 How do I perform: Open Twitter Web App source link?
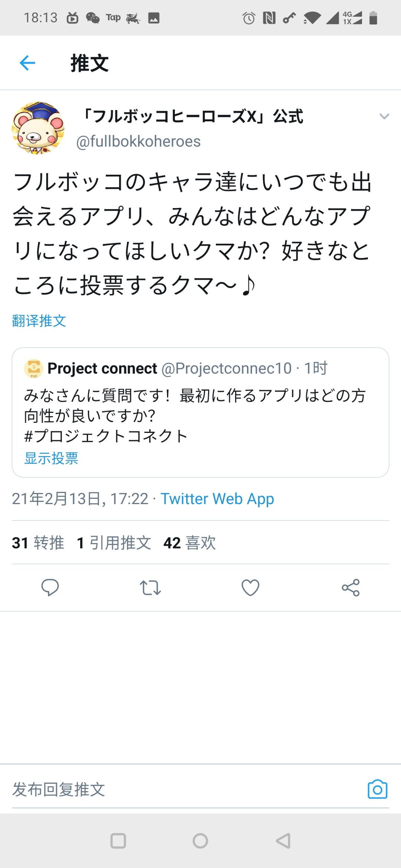pyautogui.click(x=217, y=499)
